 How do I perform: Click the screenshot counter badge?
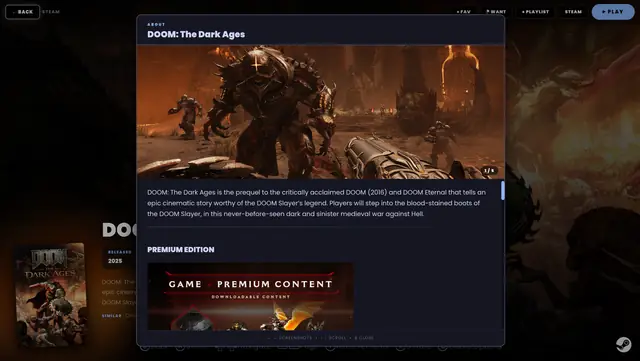pyautogui.click(x=489, y=170)
